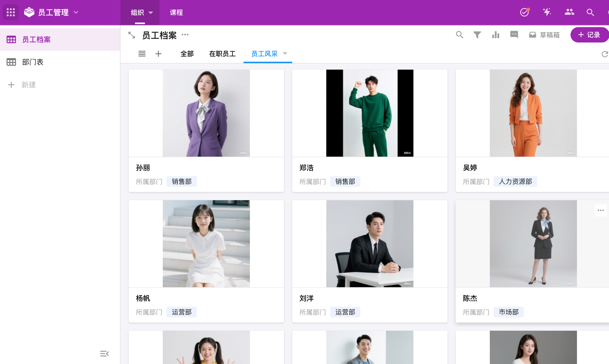Collapse the sidebar using bottom collapse icon
609x364 pixels.
[104, 354]
